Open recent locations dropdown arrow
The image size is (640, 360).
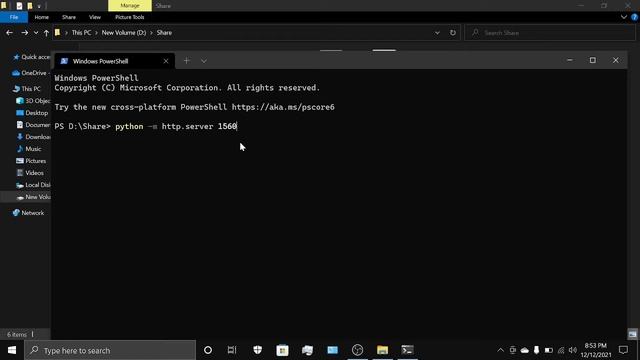pyautogui.click(x=36, y=33)
